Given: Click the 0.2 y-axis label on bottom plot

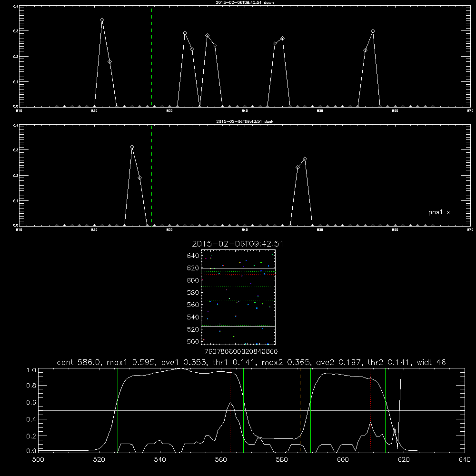Looking at the screenshot, I should pyautogui.click(x=31, y=436).
